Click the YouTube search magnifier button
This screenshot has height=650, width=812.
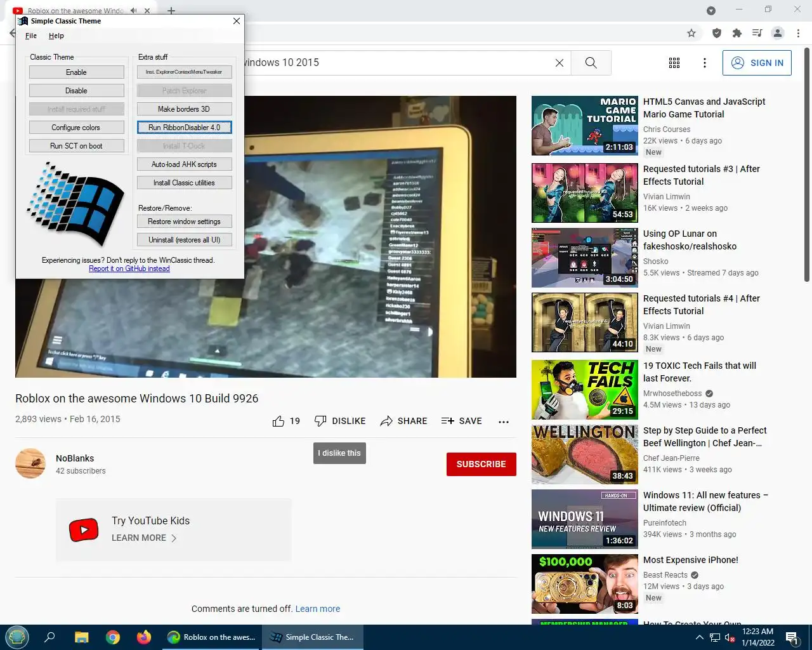click(591, 63)
